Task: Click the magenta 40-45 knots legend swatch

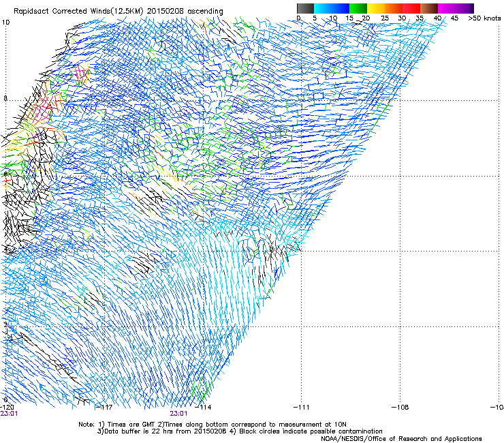Action: click(x=447, y=8)
